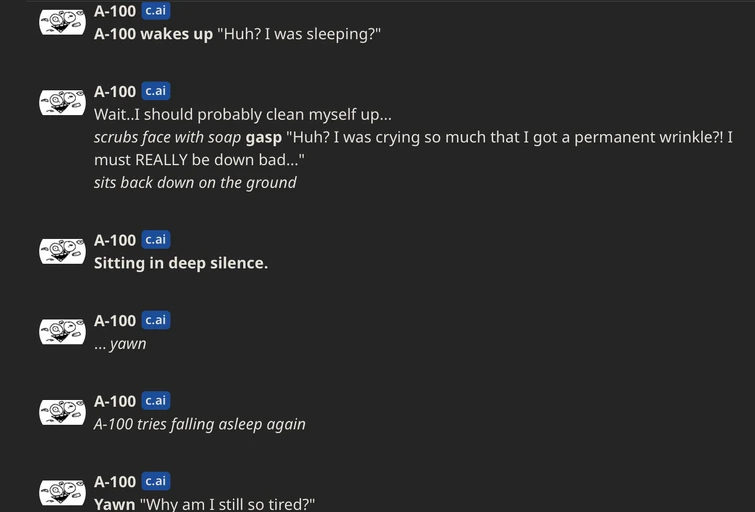Open A-100 profile name above "... yawn"

coord(115,320)
